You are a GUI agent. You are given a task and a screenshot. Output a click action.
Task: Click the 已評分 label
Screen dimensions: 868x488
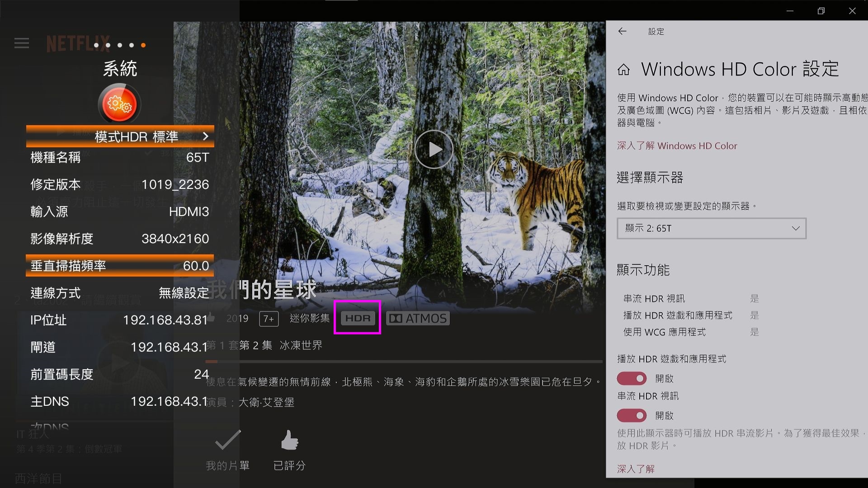pos(289,466)
